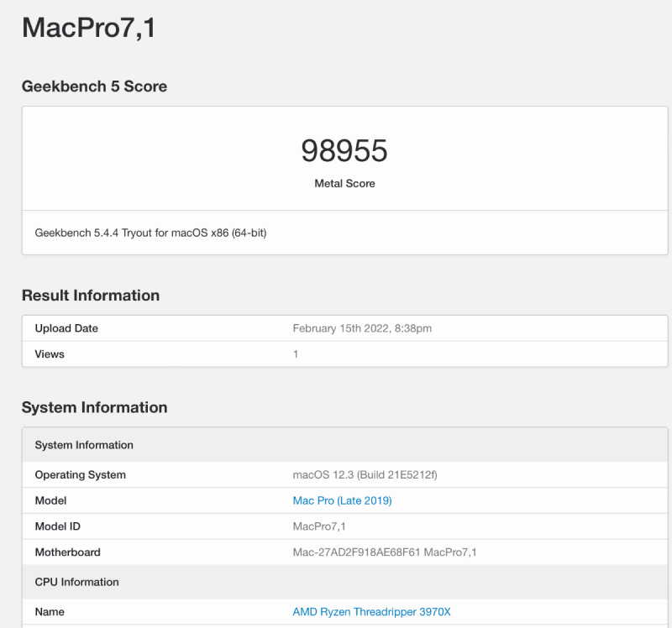Select the Model row label

coord(50,500)
